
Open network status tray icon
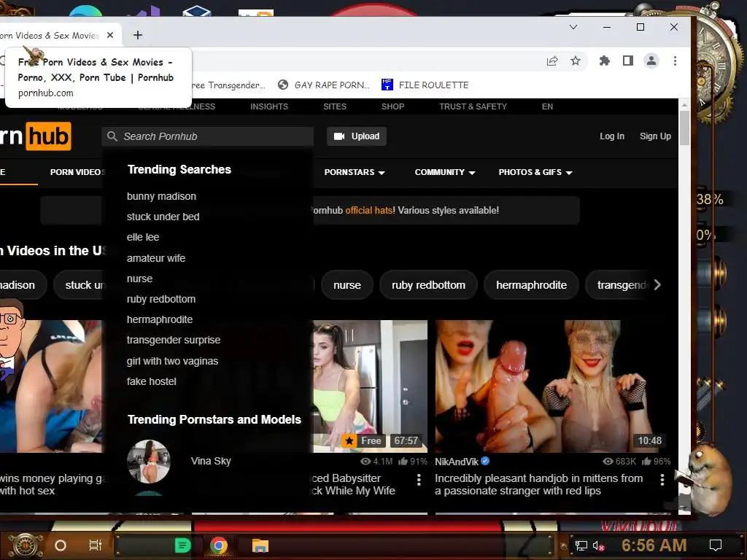(x=581, y=545)
